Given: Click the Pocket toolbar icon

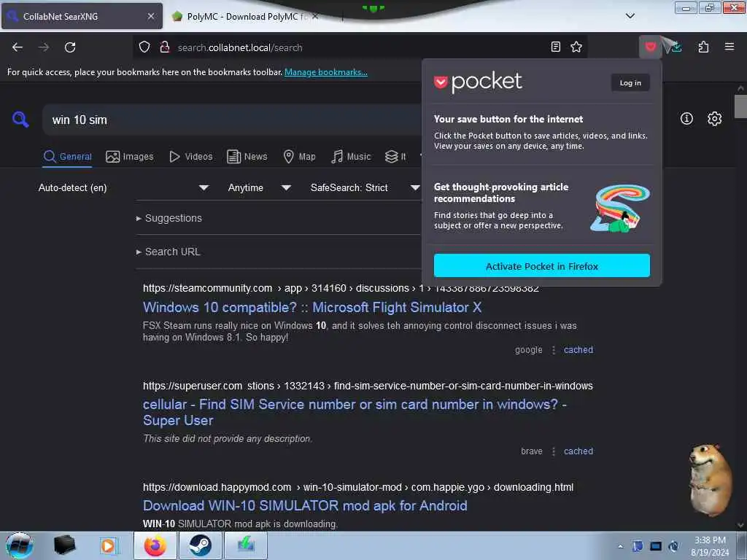Looking at the screenshot, I should pos(650,47).
